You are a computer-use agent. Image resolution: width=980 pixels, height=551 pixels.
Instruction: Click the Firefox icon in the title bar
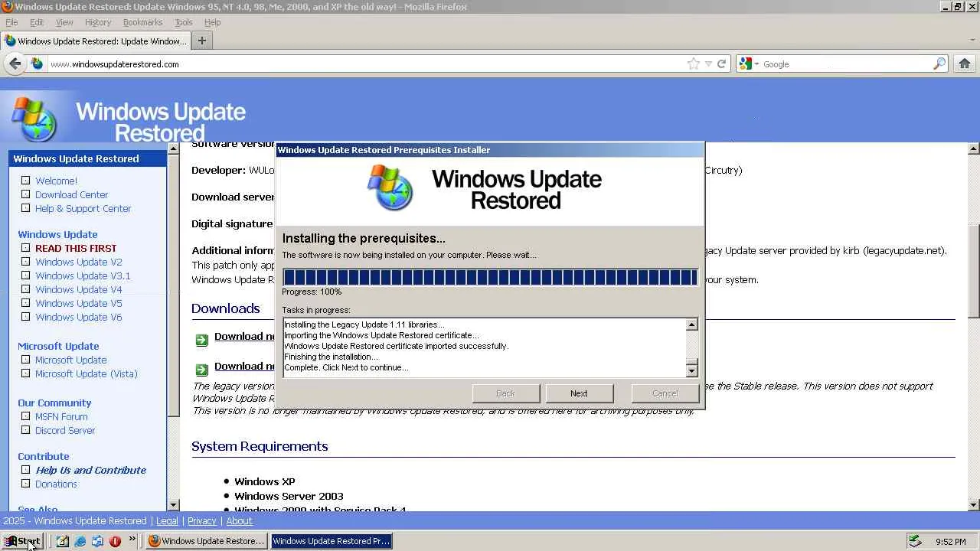(x=7, y=7)
